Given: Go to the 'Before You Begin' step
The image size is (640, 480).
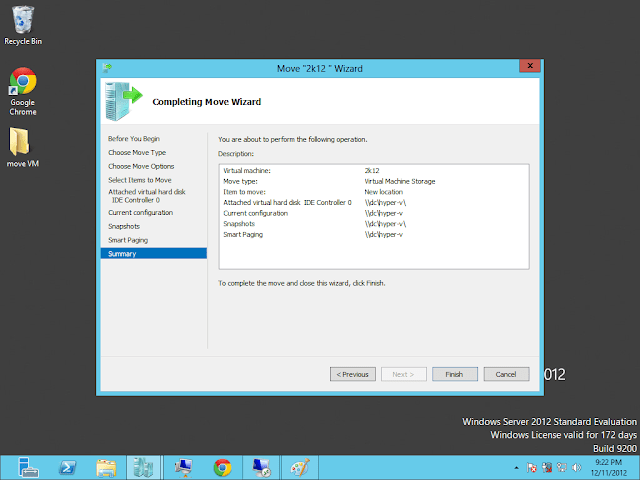Looking at the screenshot, I should click(x=134, y=139).
